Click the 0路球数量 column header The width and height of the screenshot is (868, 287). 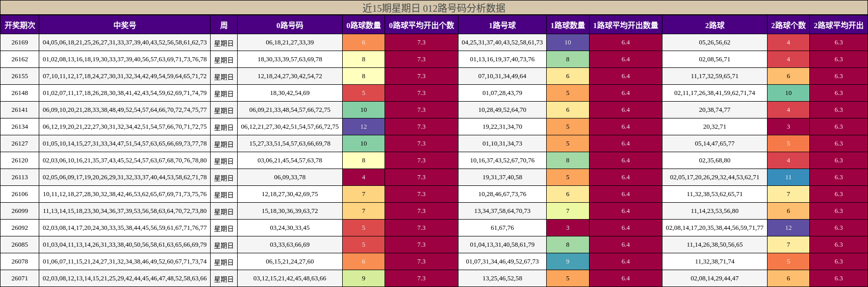tap(364, 25)
